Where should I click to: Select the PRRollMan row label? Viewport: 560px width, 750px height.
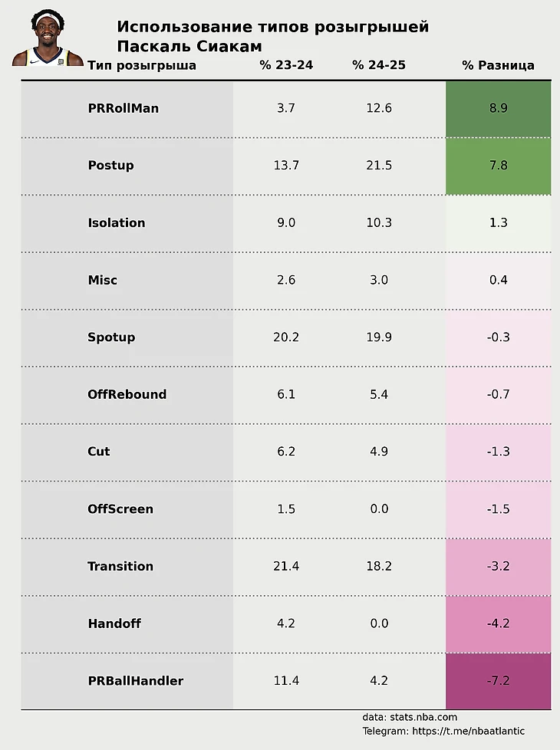click(x=124, y=108)
